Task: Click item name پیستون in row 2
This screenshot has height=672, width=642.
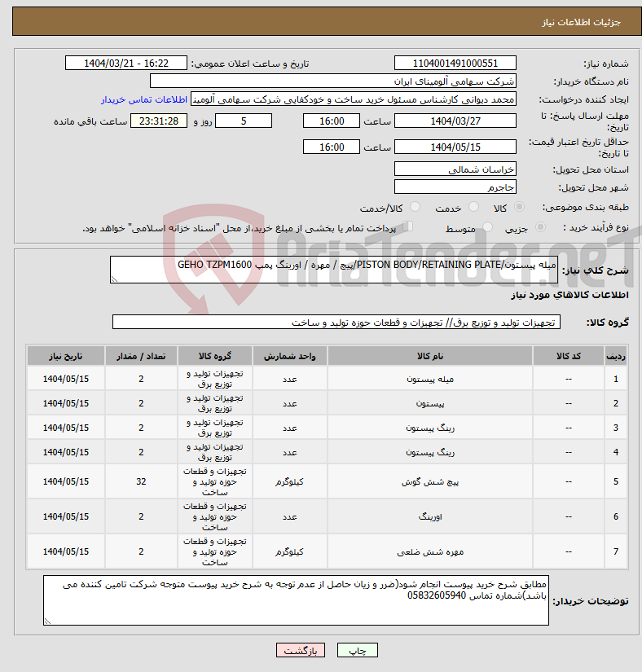Action: [430, 404]
